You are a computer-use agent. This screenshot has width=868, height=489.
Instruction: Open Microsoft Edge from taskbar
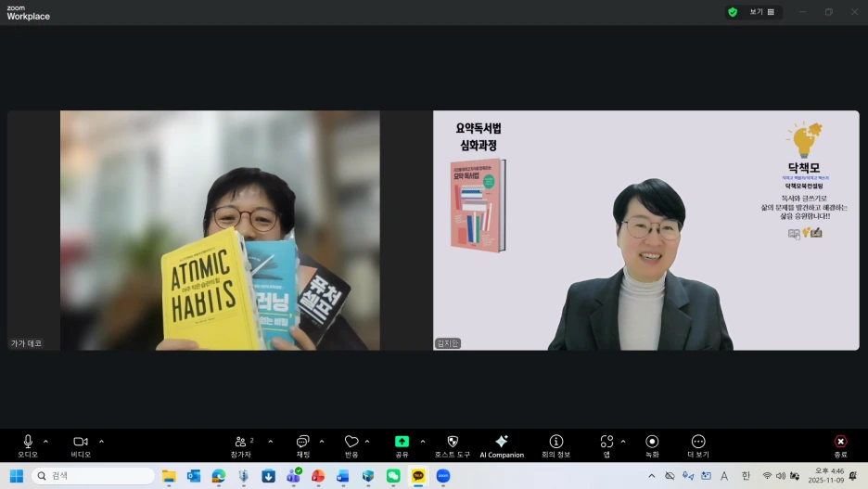click(x=219, y=476)
